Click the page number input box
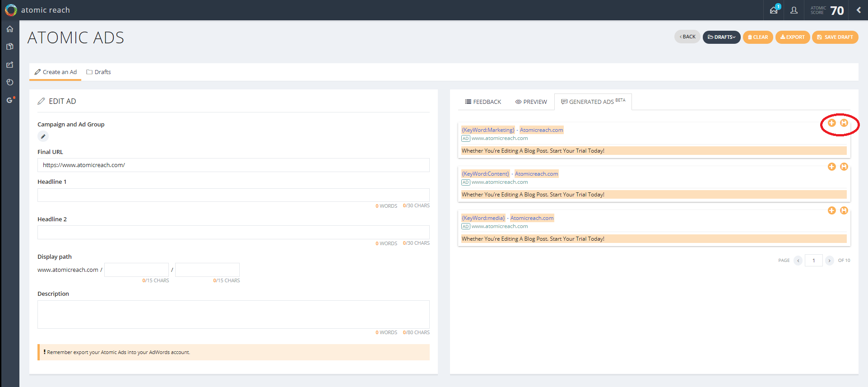 814,261
